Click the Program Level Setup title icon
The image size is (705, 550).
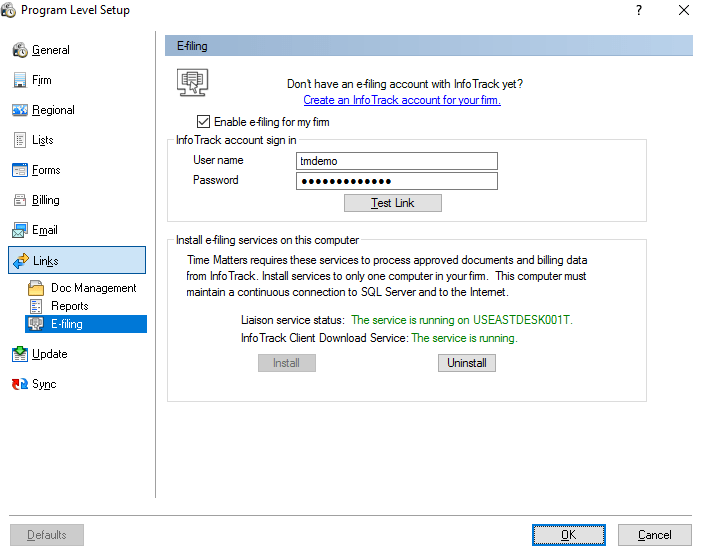9,10
